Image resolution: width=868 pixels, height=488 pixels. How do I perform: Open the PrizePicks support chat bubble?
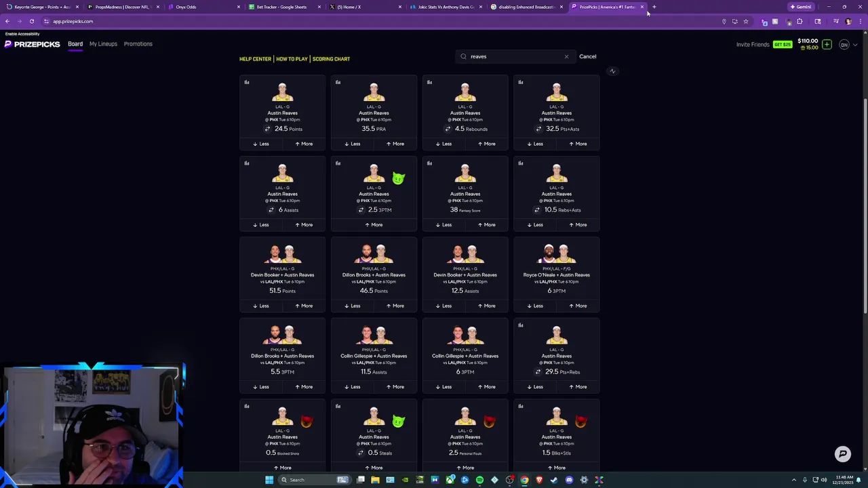click(x=843, y=454)
